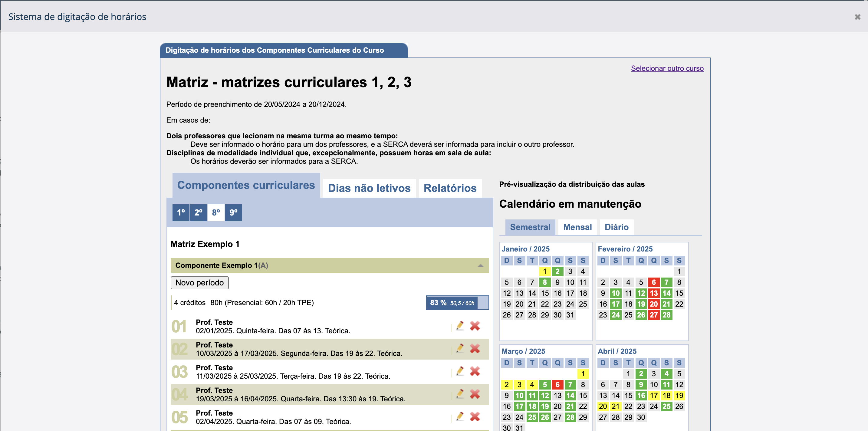Click green day 14 in Março 2025

[x=570, y=395]
